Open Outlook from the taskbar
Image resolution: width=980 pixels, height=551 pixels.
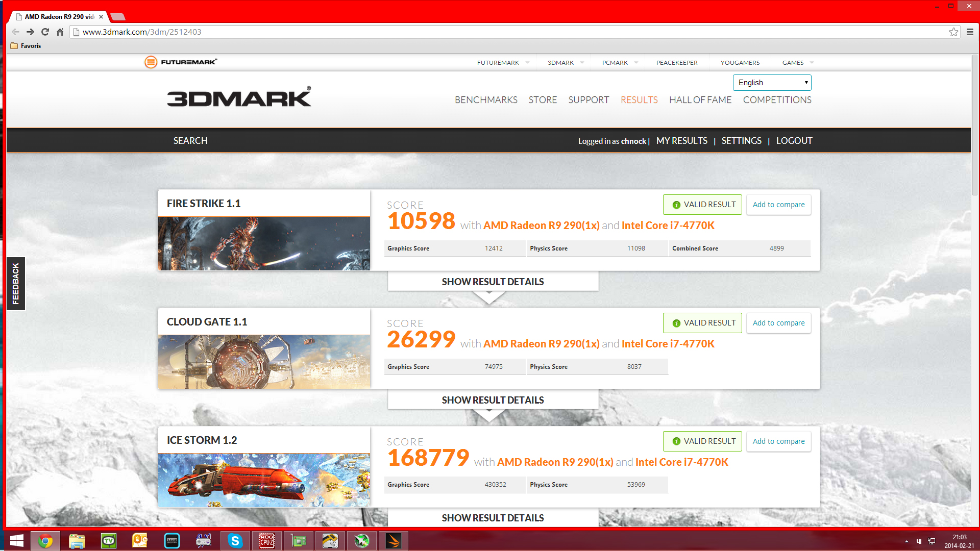click(140, 541)
